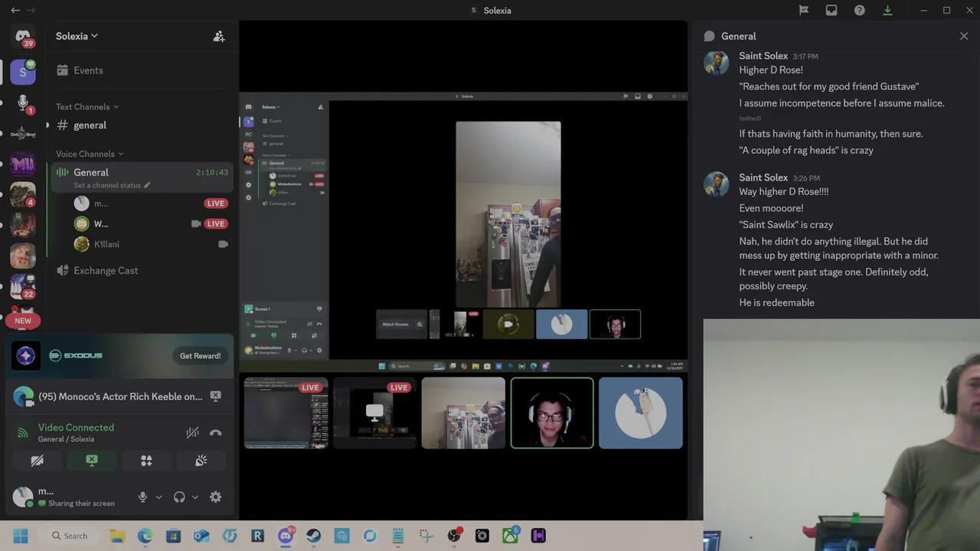Collapse the Text Channels category
980x551 pixels.
(87, 106)
